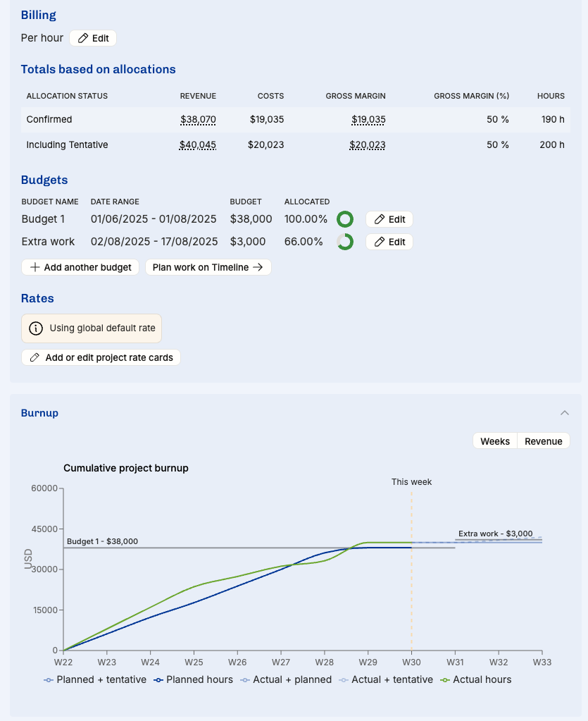Edit the Extra work budget
Viewport: 588px width, 721px height.
(x=389, y=242)
